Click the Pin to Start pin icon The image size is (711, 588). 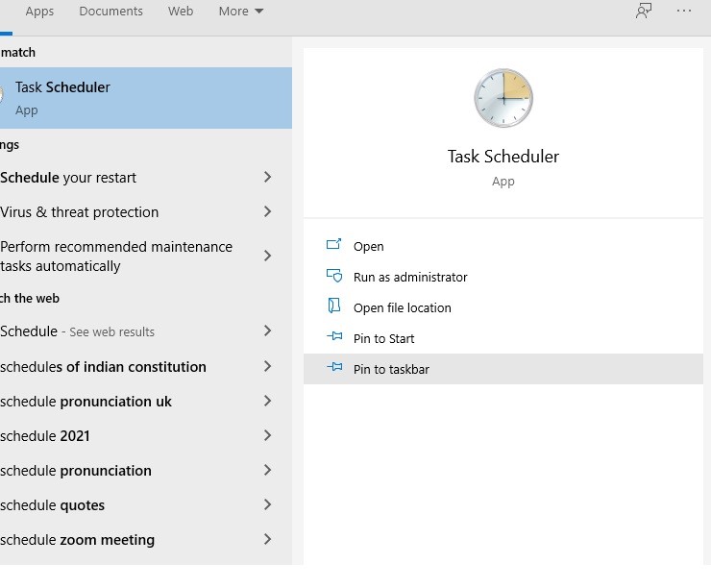click(x=334, y=336)
